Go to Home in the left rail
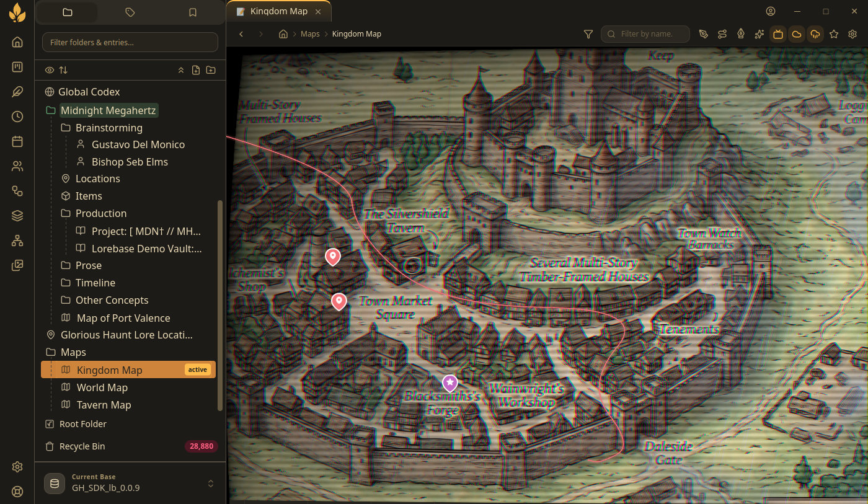 (x=17, y=42)
